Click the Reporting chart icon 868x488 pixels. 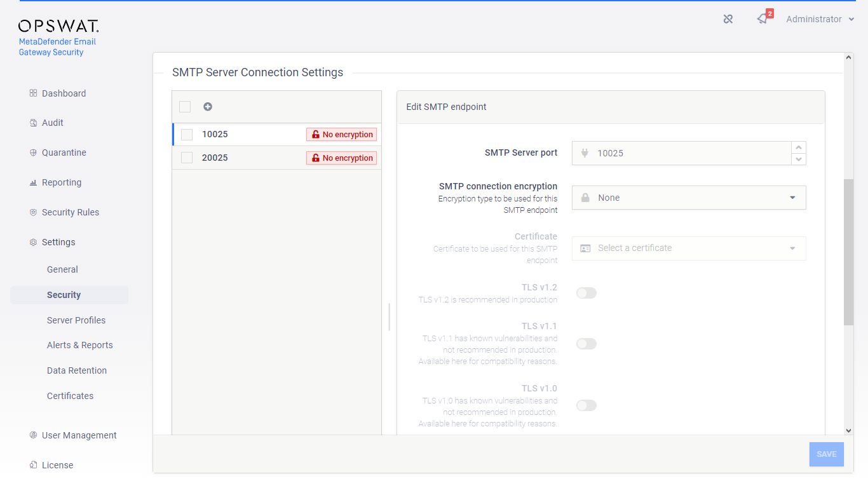pyautogui.click(x=33, y=182)
